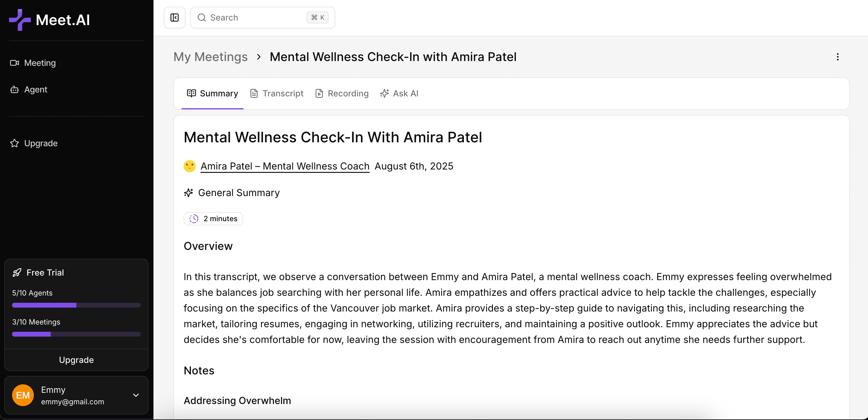The height and width of the screenshot is (420, 868).
Task: Toggle the sidebar collapse icon
Action: click(175, 18)
